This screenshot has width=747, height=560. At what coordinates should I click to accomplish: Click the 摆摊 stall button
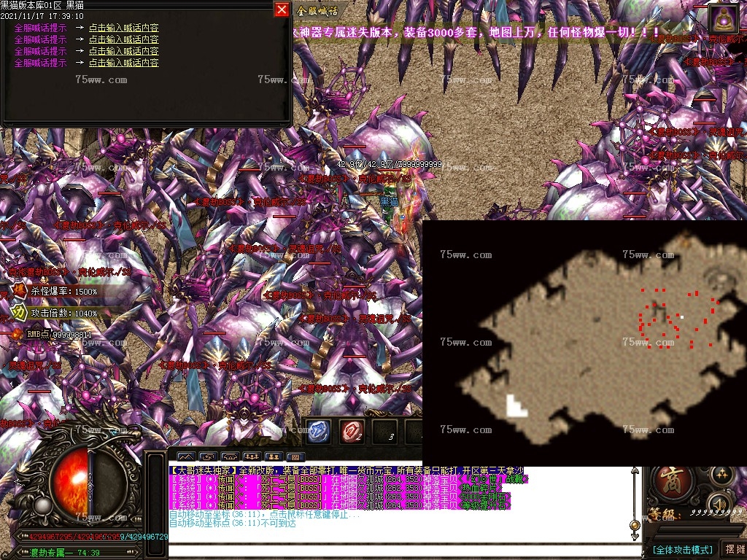click(732, 549)
